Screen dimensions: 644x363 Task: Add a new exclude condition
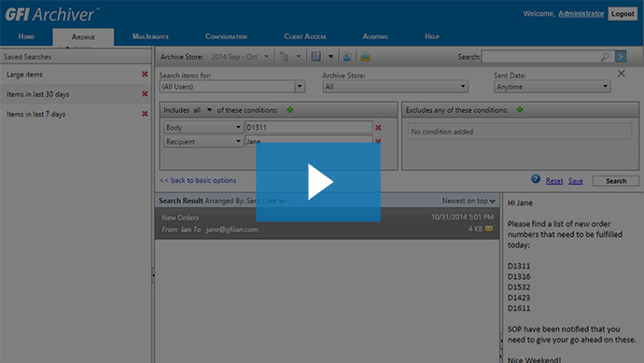tap(520, 109)
